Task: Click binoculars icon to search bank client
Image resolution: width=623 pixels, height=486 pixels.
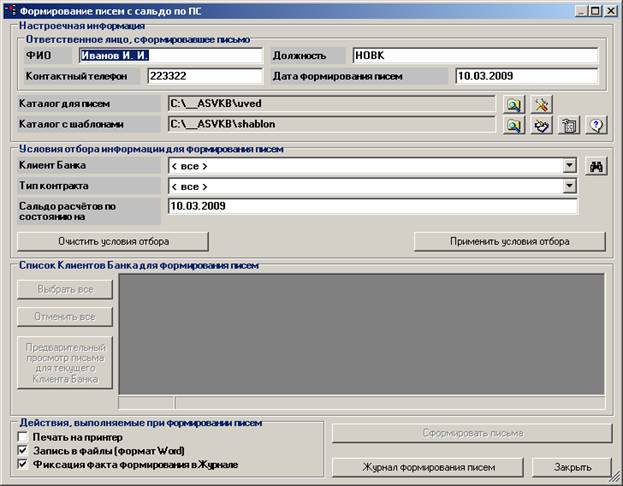Action: pyautogui.click(x=597, y=167)
